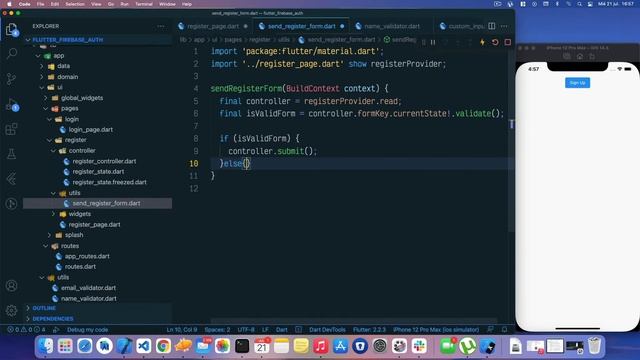Open Slack from the Dock
Viewport: 640px width, 360px height.
[x=419, y=346]
